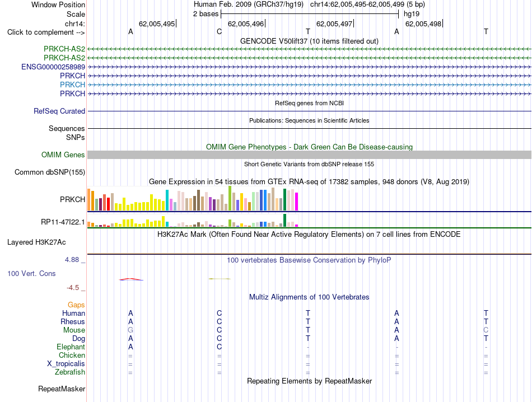This screenshot has width=532, height=402.
Task: Click the PRKCH GTEx expression bar chart
Action: (x=193, y=198)
